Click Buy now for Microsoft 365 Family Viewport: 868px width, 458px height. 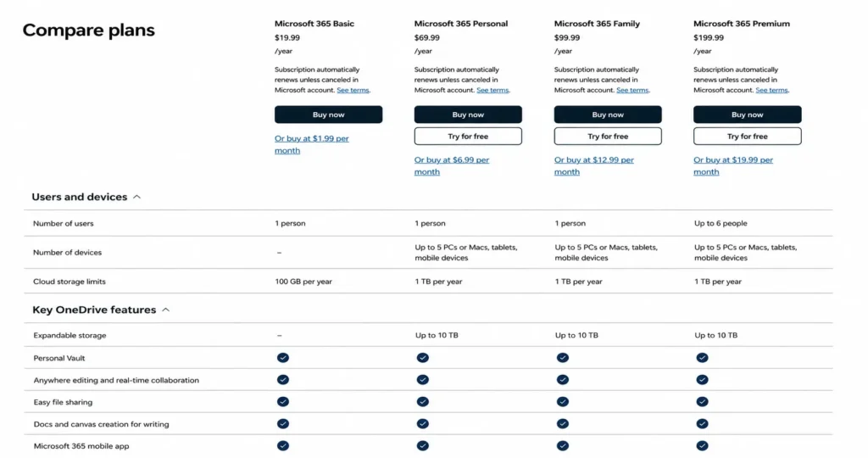pos(608,114)
